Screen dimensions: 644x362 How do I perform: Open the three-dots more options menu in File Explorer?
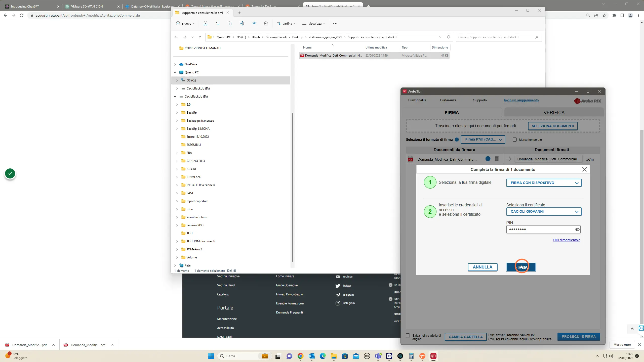coord(335,23)
